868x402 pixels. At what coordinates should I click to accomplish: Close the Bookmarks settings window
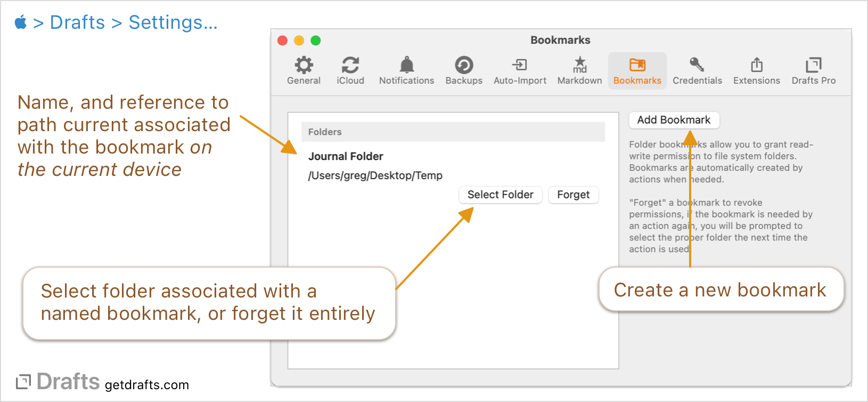tap(283, 41)
